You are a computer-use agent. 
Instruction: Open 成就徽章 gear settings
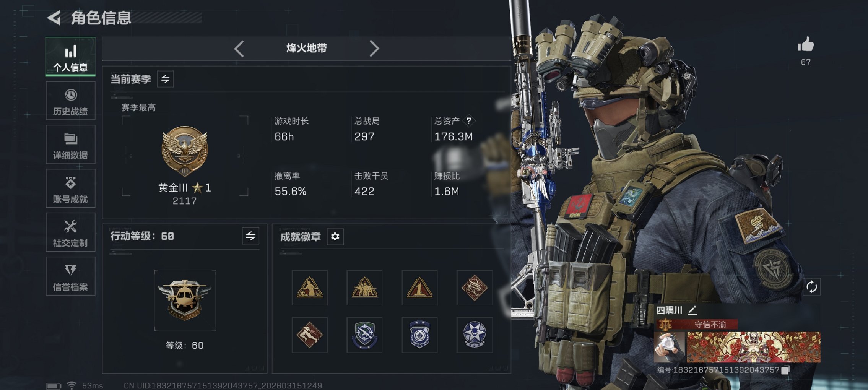point(335,237)
